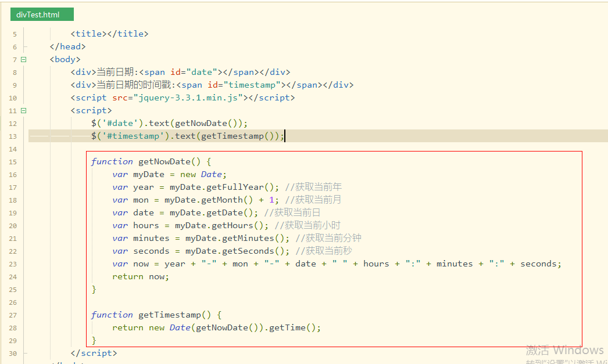The image size is (608, 364).
Task: Collapse the script block fold on line 11
Action: pos(24,110)
